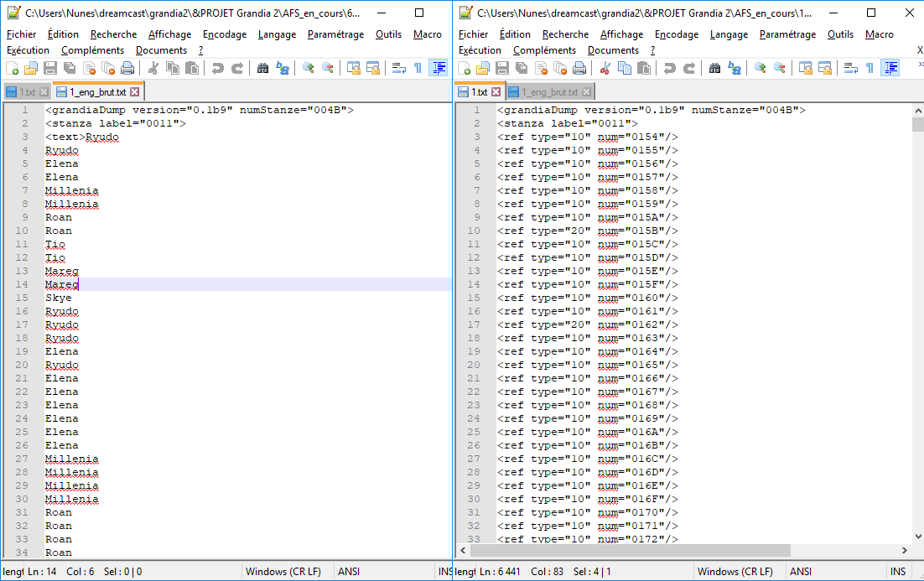Image resolution: width=924 pixels, height=581 pixels.
Task: Click vertical scrollbar thumb in right window
Action: [x=918, y=124]
